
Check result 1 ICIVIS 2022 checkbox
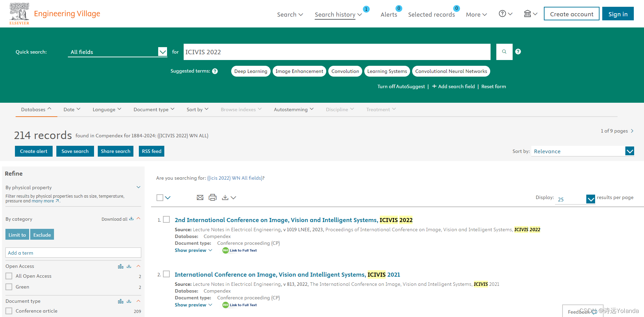point(166,219)
